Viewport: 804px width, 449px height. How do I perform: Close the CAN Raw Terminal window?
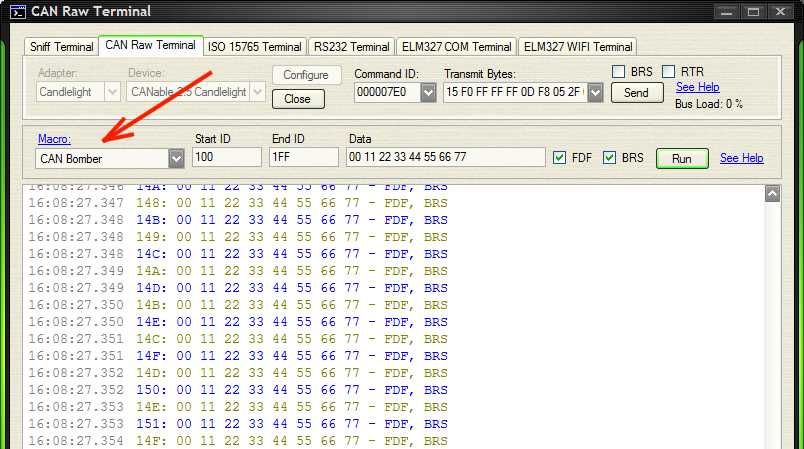[780, 12]
